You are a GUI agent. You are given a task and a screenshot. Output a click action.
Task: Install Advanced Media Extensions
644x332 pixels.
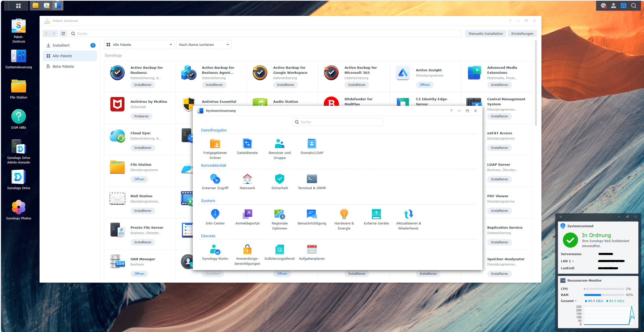tap(499, 85)
